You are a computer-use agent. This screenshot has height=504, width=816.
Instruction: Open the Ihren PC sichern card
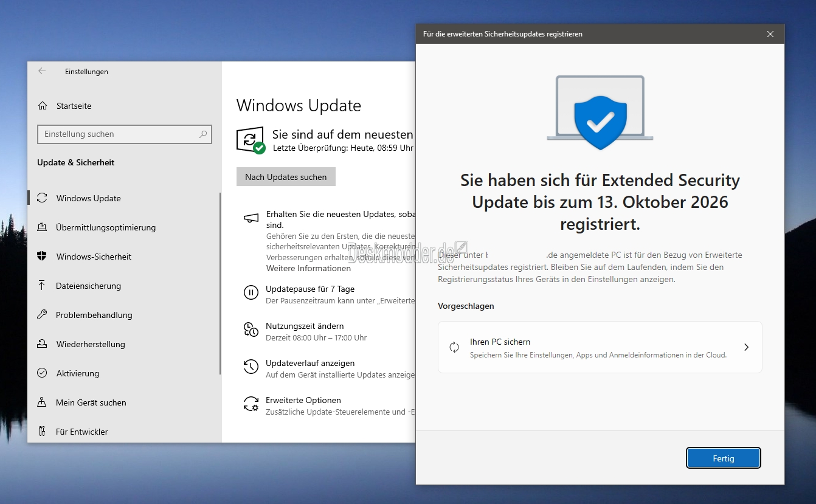(600, 347)
